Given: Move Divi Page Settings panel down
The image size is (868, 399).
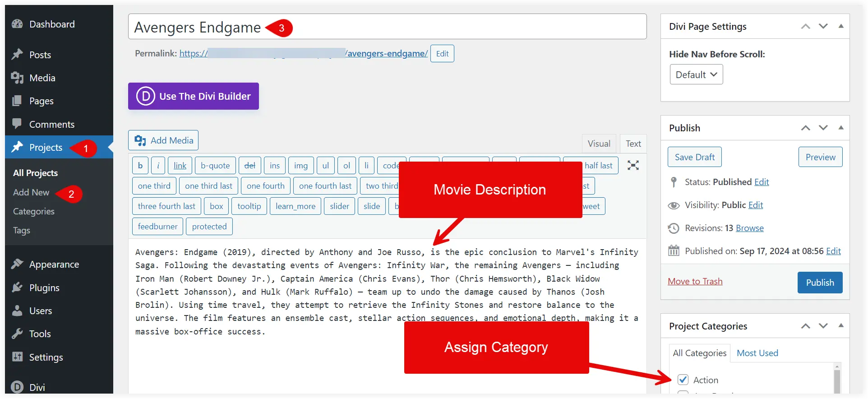Looking at the screenshot, I should coord(823,27).
